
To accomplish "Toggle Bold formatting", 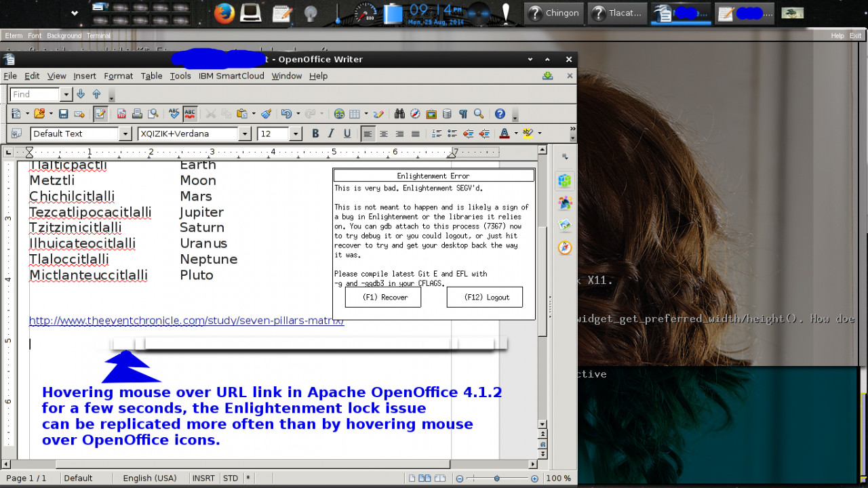I will 315,134.
